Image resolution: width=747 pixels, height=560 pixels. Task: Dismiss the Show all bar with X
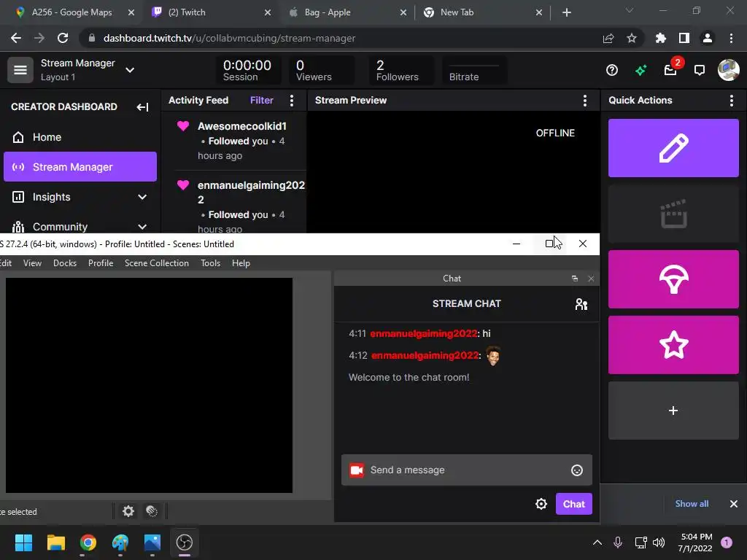pos(733,504)
